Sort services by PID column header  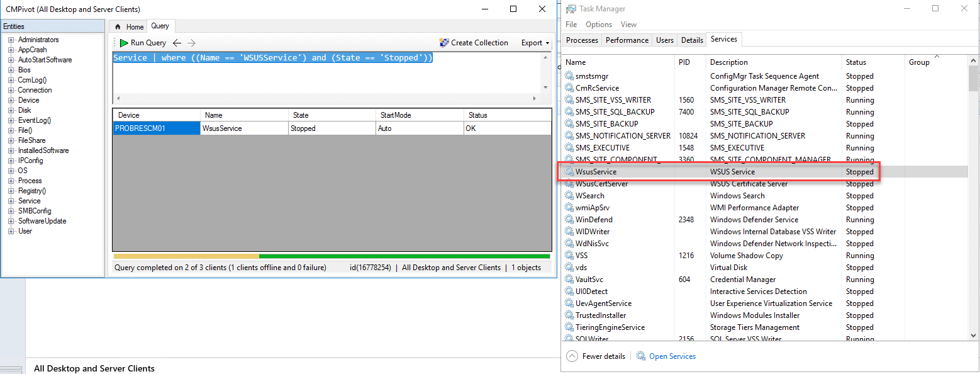[x=690, y=62]
